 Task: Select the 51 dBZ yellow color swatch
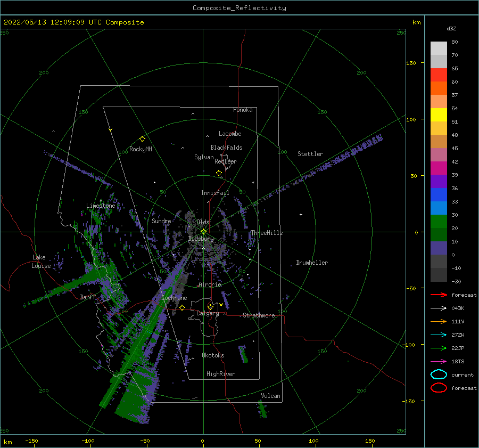point(439,115)
